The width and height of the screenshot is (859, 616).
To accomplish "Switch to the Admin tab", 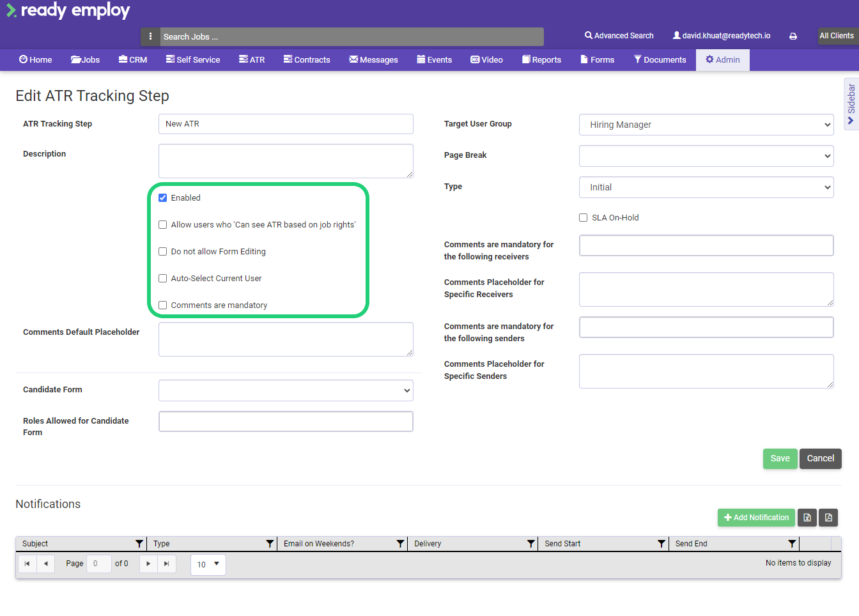I will tap(722, 59).
